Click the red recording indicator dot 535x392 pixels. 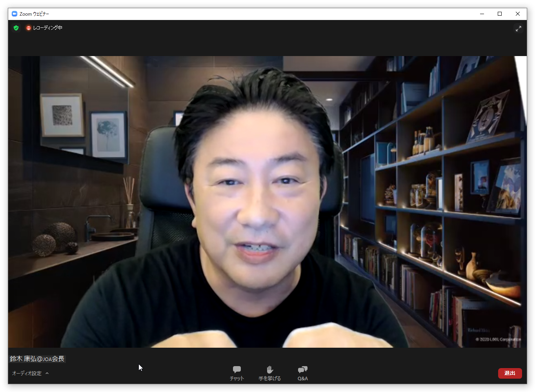click(28, 28)
